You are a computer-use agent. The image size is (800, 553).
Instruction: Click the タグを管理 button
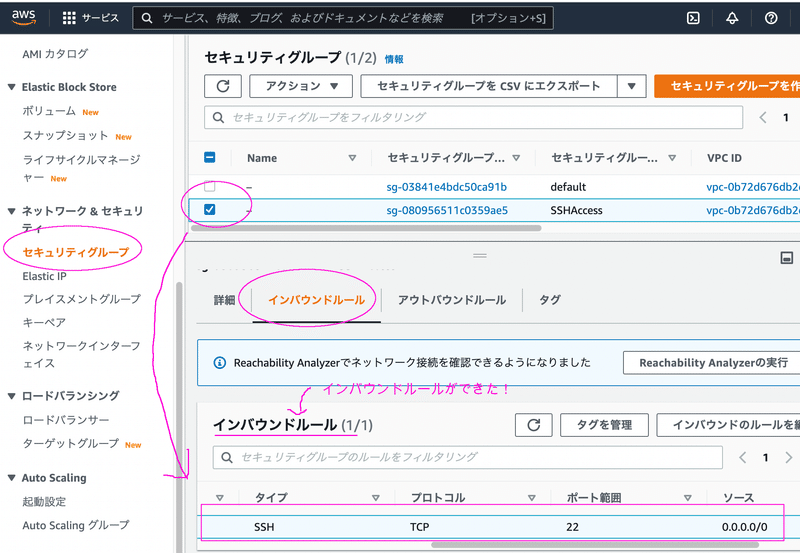[x=604, y=425]
